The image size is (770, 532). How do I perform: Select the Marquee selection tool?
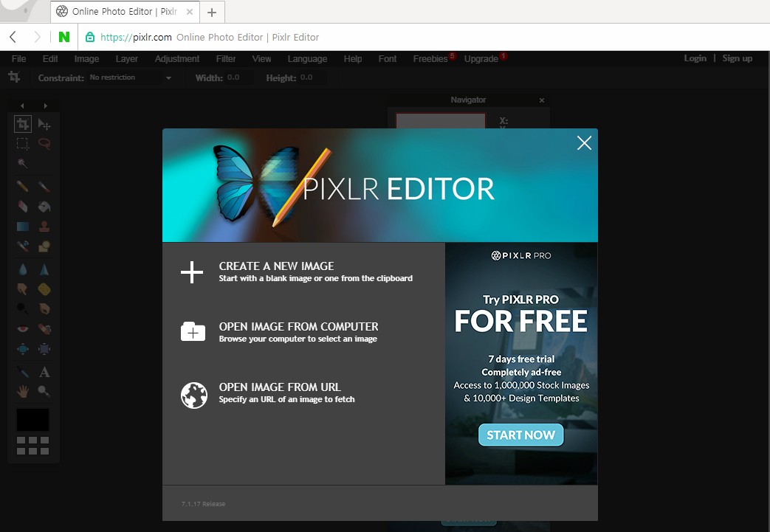[x=23, y=144]
